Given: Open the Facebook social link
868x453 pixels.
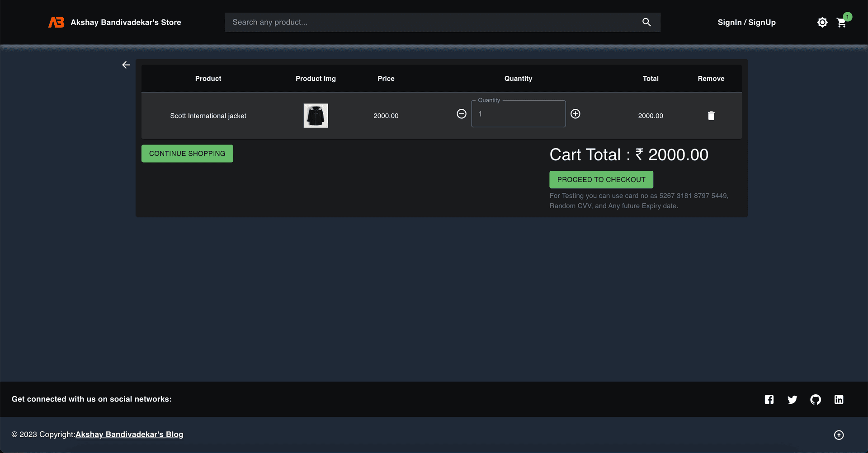Looking at the screenshot, I should pyautogui.click(x=769, y=399).
